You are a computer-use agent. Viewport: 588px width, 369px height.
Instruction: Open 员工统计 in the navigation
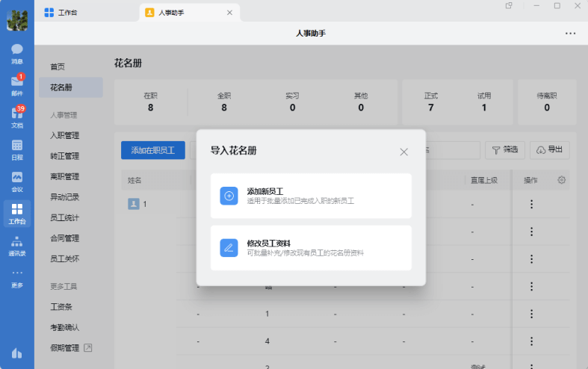pyautogui.click(x=64, y=218)
